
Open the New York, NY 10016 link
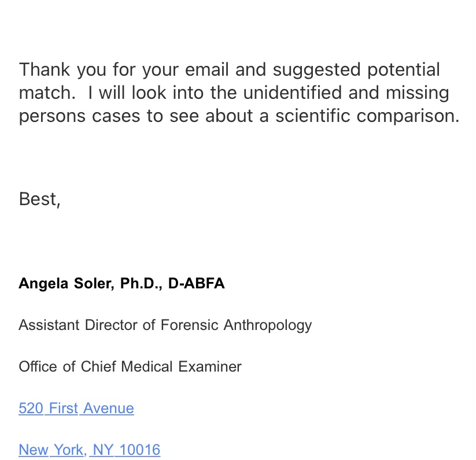click(89, 450)
